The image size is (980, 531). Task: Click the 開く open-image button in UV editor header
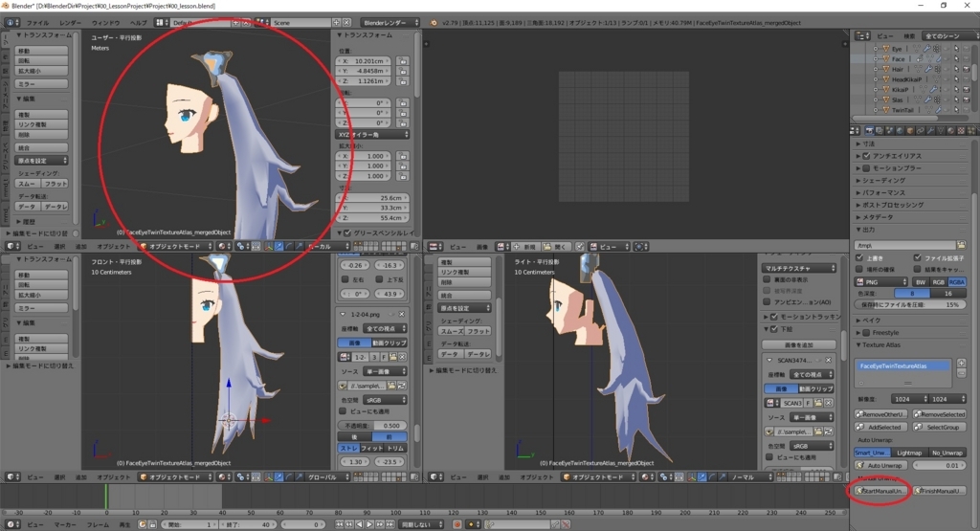click(555, 247)
